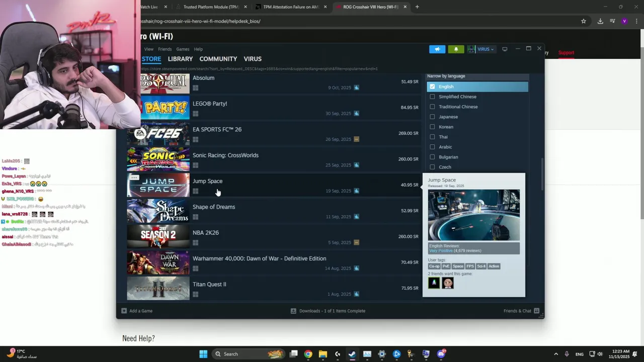Image resolution: width=644 pixels, height=362 pixels.
Task: Switch to the Trusted Platform Module browser tab
Action: (x=210, y=7)
